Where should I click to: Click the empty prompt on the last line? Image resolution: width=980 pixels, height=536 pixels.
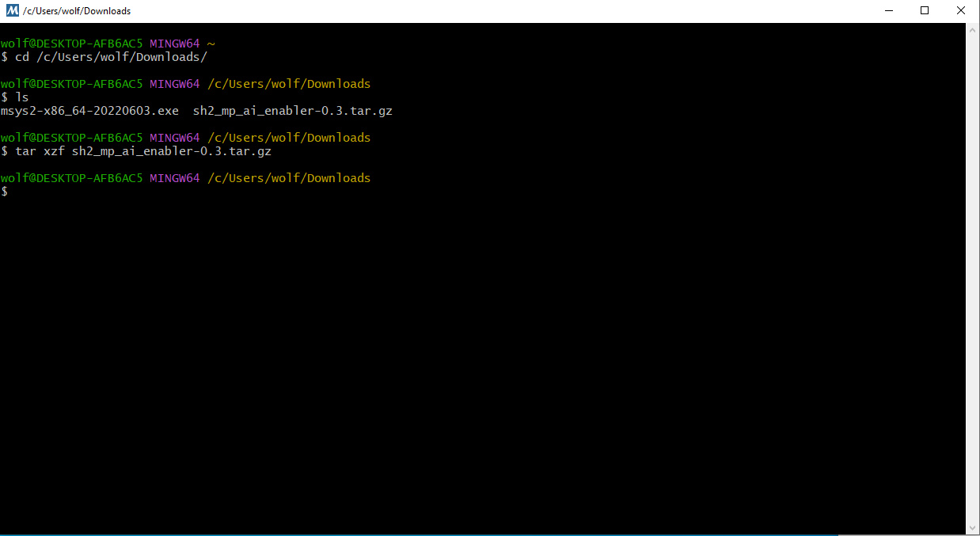[4, 192]
